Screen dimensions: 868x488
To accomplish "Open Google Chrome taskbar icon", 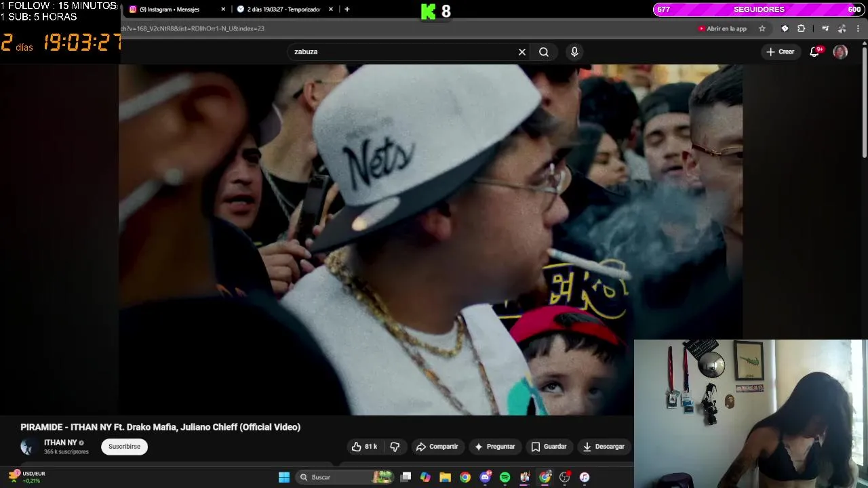I will coord(465,477).
